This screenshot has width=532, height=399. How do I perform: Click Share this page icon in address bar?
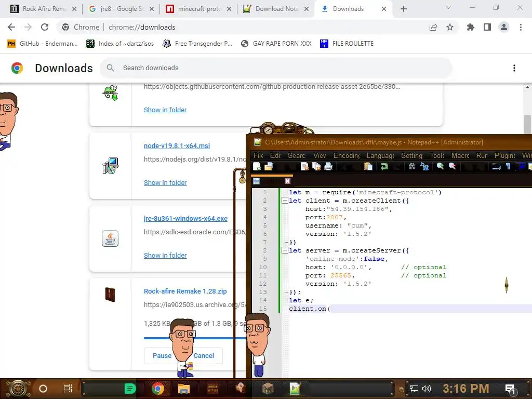[x=433, y=27]
